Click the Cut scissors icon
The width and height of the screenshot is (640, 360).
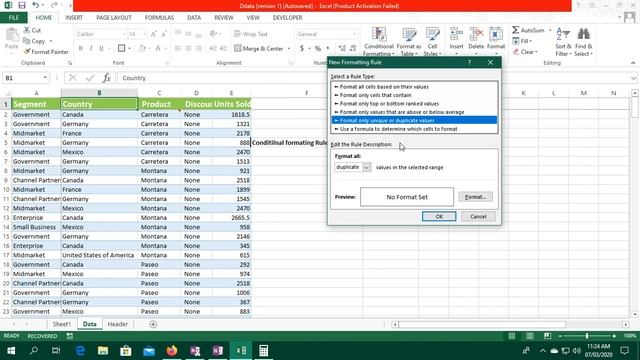(27, 30)
